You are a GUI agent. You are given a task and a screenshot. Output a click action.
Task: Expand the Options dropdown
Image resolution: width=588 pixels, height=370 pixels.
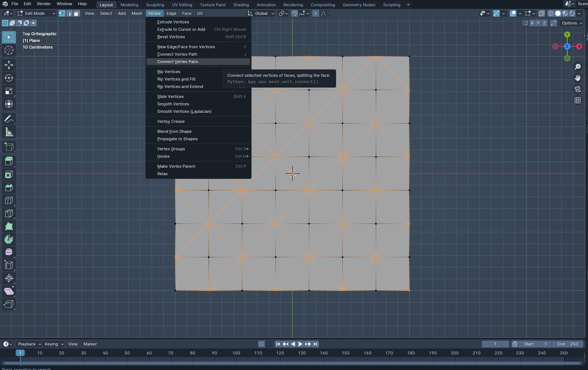[572, 23]
